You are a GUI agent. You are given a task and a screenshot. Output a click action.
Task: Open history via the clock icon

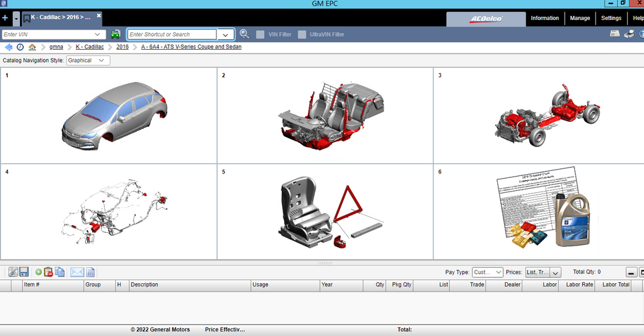(x=20, y=47)
